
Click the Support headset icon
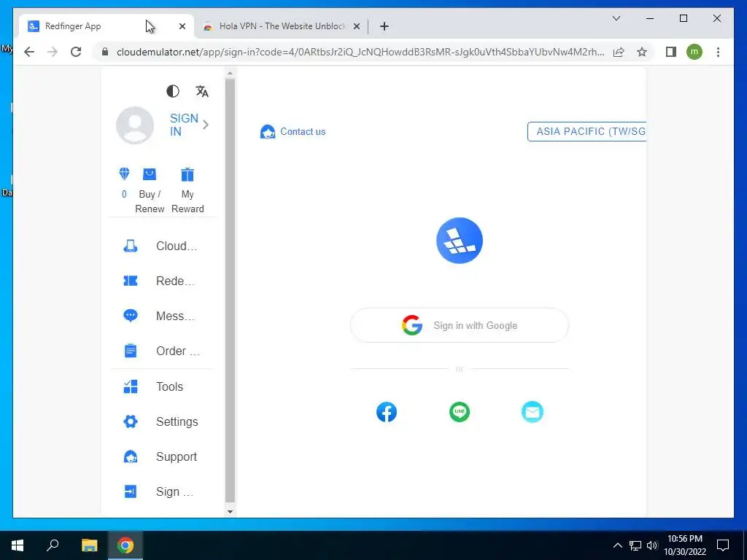tap(131, 456)
